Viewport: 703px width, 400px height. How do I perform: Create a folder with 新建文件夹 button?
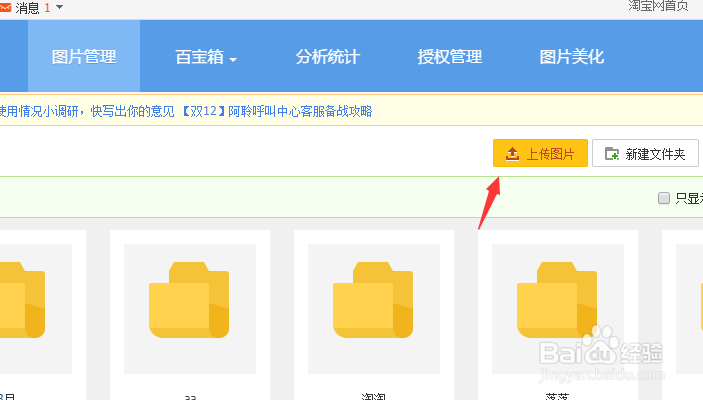pyautogui.click(x=645, y=153)
